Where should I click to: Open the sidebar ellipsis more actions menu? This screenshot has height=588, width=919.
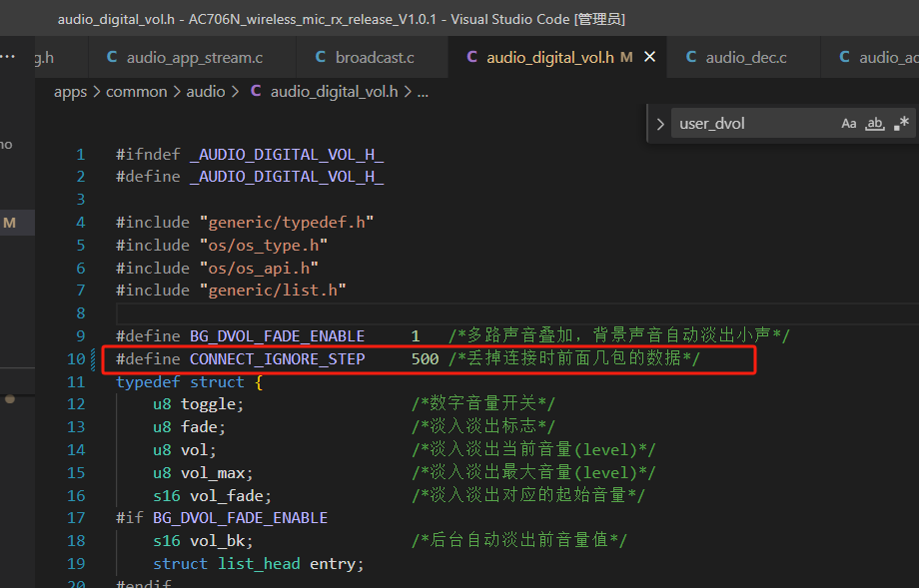click(8, 57)
